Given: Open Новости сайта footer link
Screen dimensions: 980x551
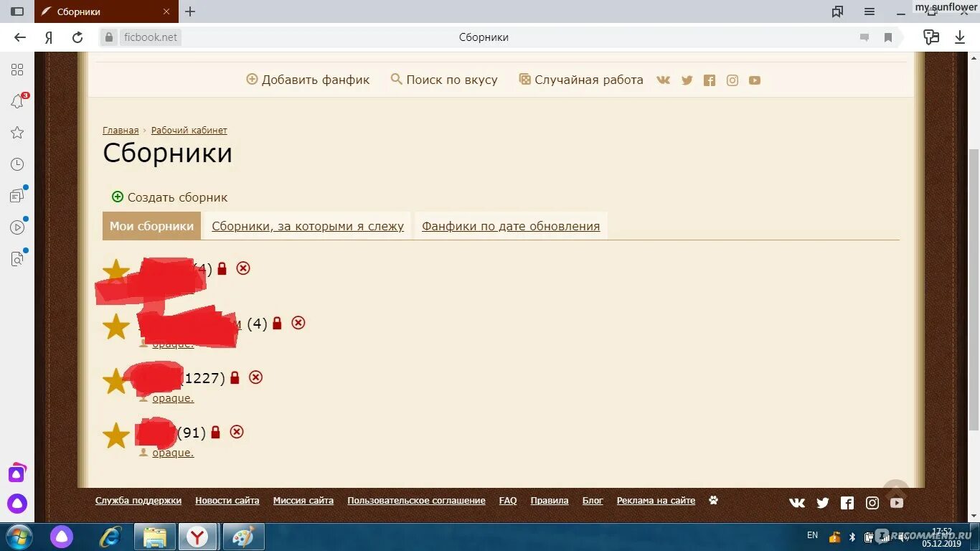Looking at the screenshot, I should point(227,501).
